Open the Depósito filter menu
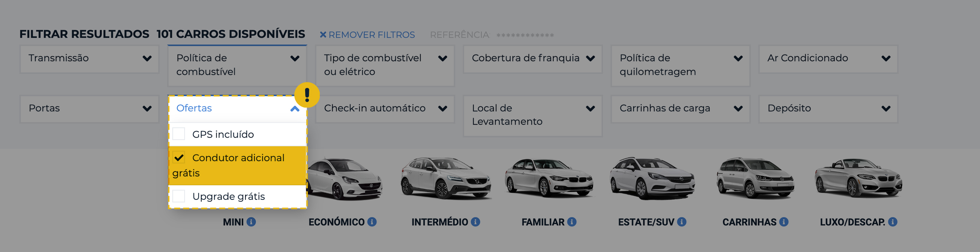 click(x=828, y=108)
